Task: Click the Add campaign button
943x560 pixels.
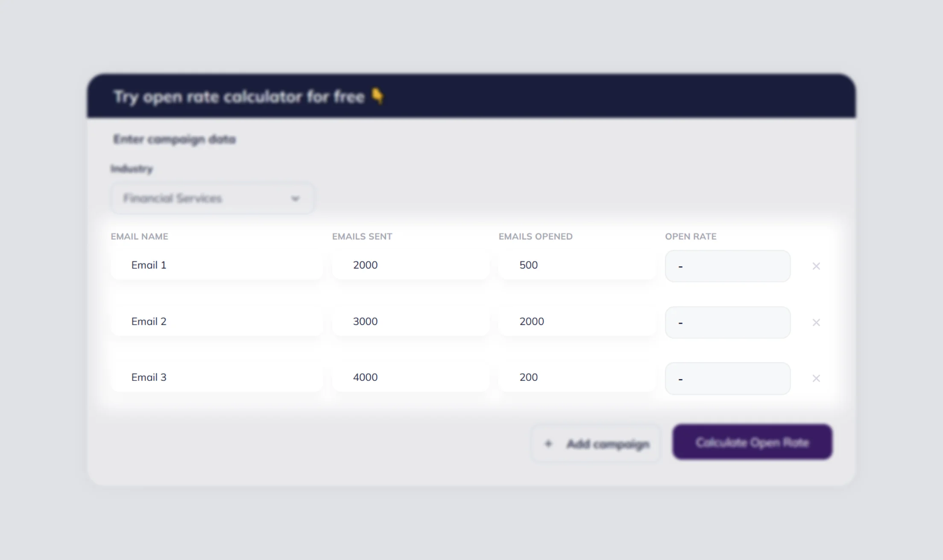Action: [596, 444]
